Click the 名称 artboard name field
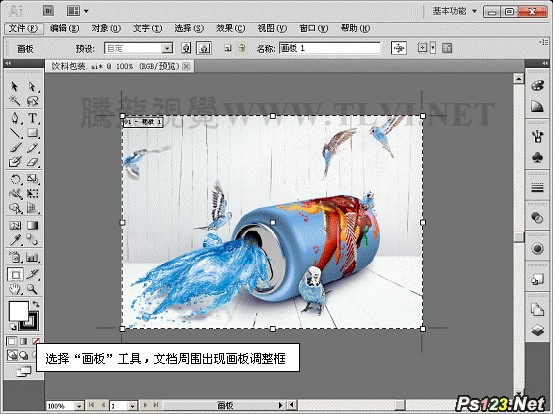Image resolution: width=553 pixels, height=414 pixels. [330, 48]
